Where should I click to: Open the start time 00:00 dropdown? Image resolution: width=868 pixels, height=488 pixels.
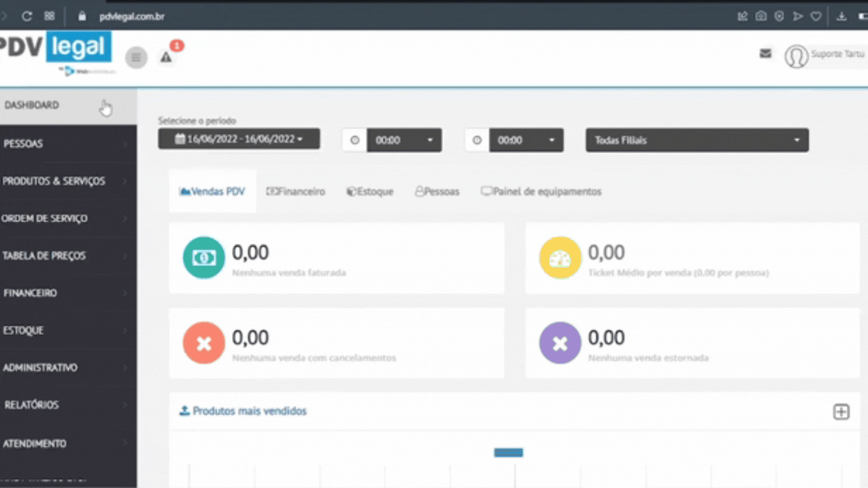tap(404, 140)
